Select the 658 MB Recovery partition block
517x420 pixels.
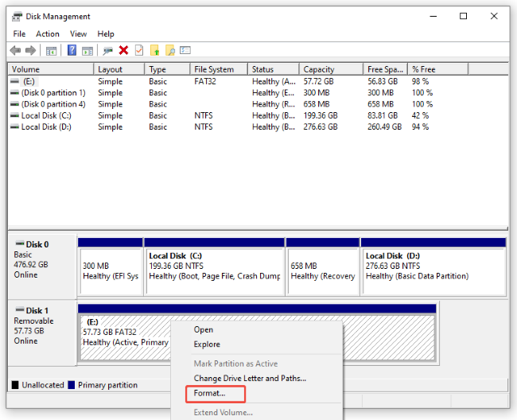(x=323, y=266)
